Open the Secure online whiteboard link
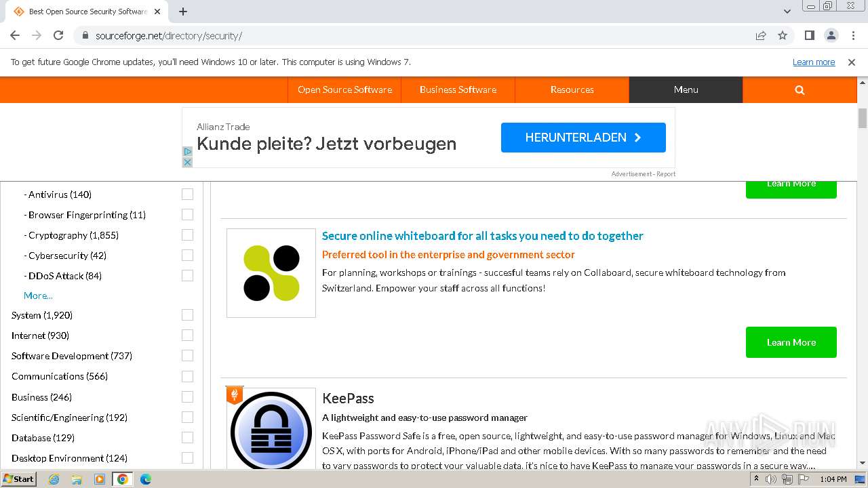This screenshot has height=488, width=868. (483, 236)
